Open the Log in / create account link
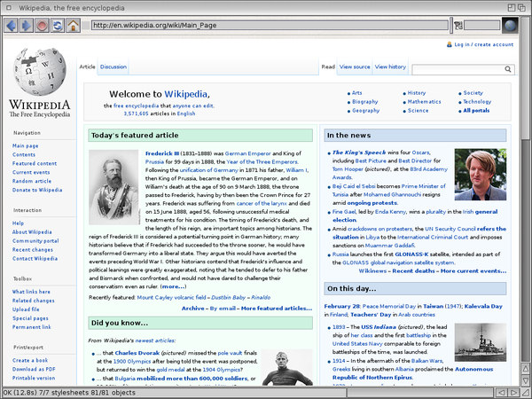Image resolution: width=532 pixels, height=399 pixels. (484, 44)
